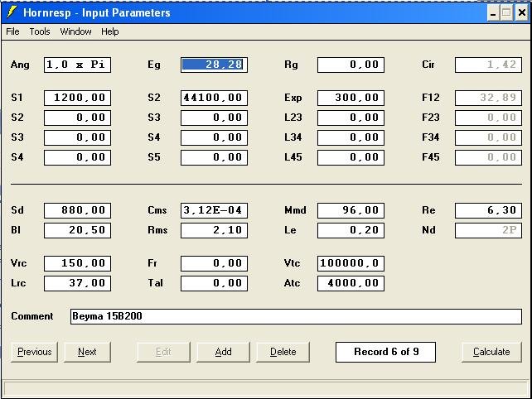Image resolution: width=532 pixels, height=399 pixels.
Task: Click the F23 field
Action: pos(488,118)
